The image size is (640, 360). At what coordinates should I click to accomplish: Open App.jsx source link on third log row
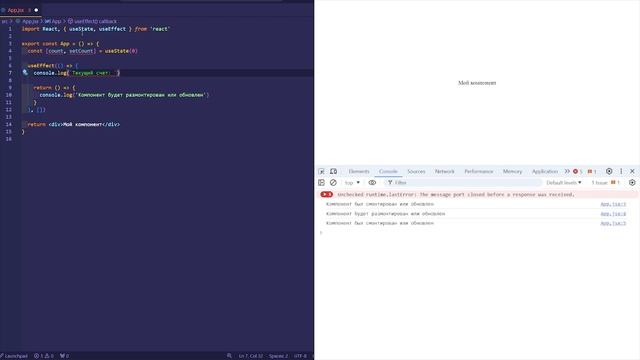coord(613,223)
